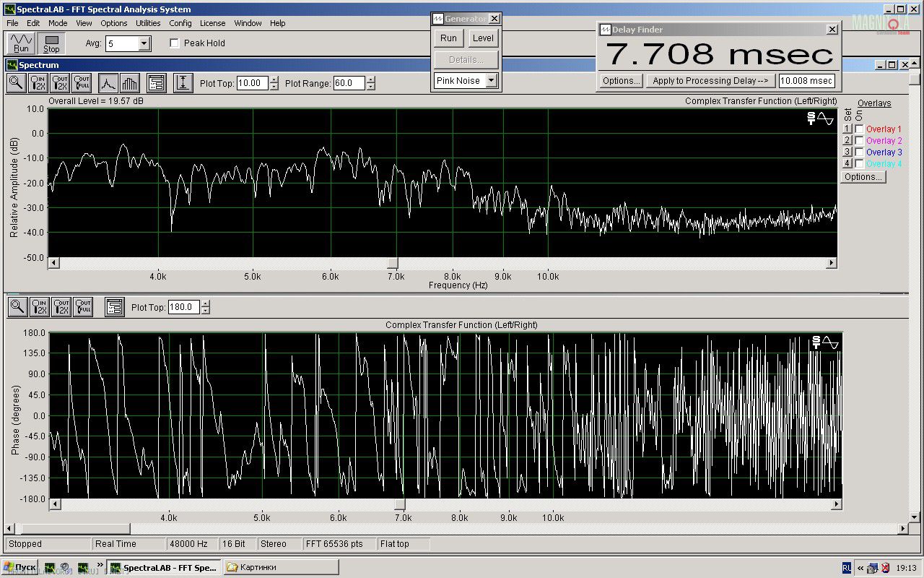Viewport: 924px width, 578px height.
Task: Click Zoom Out 2X in Phase toolbar
Action: click(x=61, y=307)
